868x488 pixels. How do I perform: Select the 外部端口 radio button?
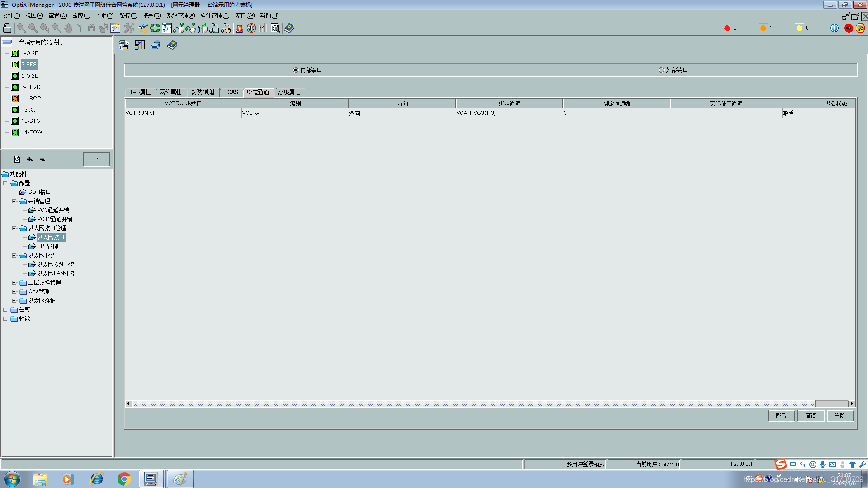[x=661, y=70]
